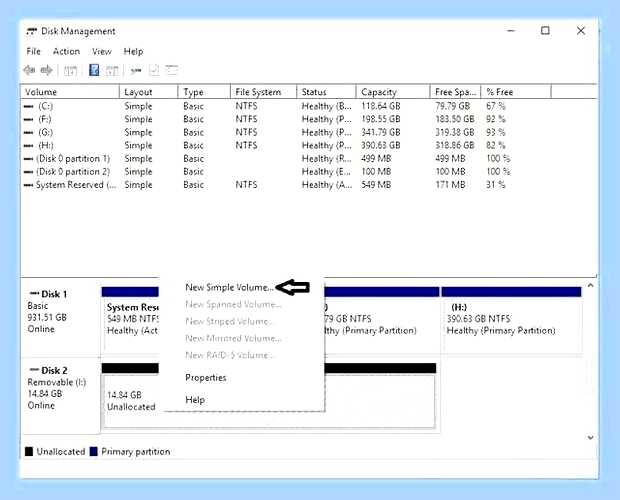Click the 31 % free cell
This screenshot has width=620, height=500.
(496, 185)
